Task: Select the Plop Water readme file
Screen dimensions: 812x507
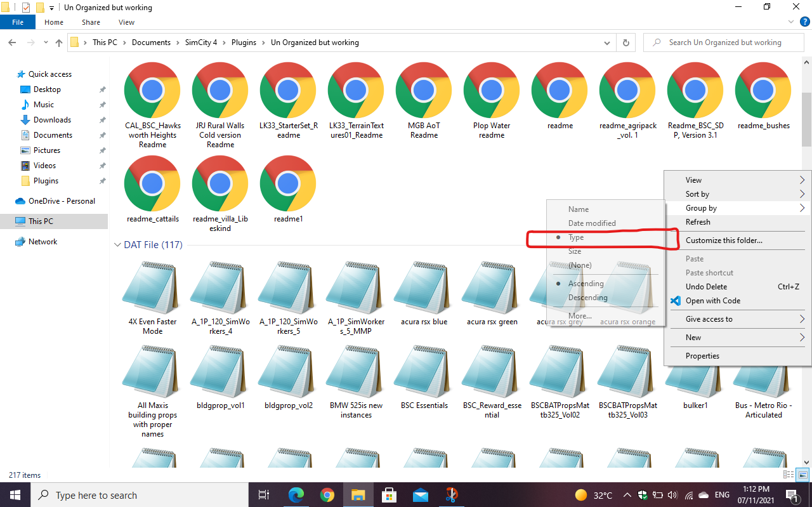Action: point(492,100)
